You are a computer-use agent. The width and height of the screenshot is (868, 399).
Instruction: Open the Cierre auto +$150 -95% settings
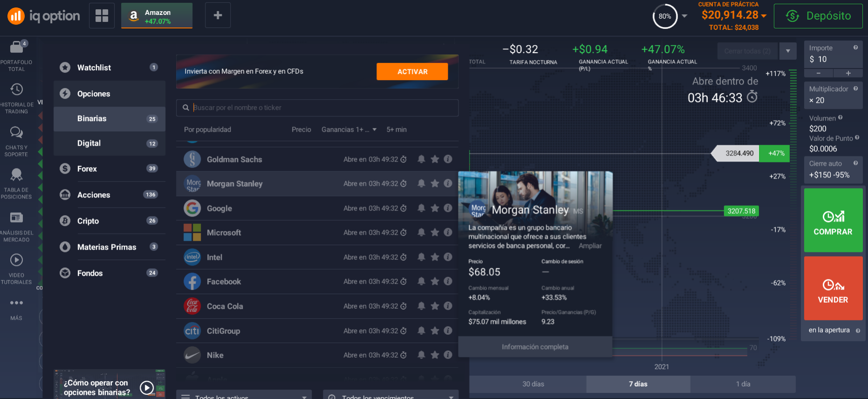834,169
